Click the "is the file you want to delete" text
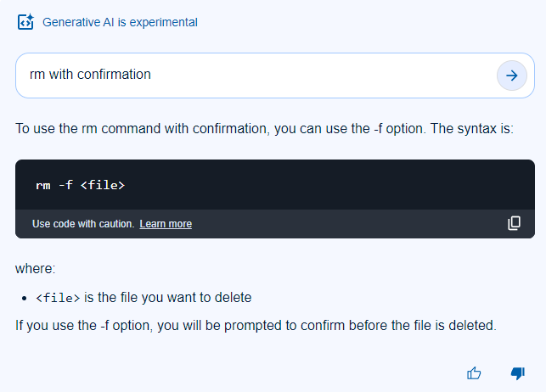Image resolution: width=546 pixels, height=392 pixels. point(167,298)
